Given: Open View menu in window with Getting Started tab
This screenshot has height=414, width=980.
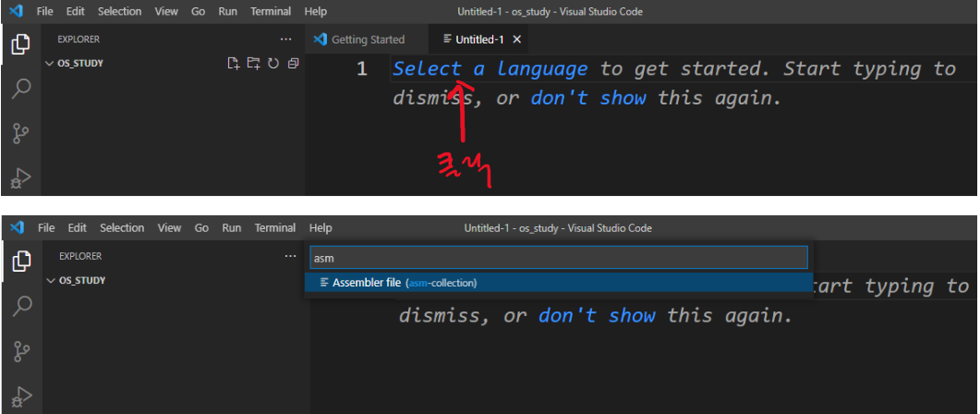Looking at the screenshot, I should tap(166, 11).
